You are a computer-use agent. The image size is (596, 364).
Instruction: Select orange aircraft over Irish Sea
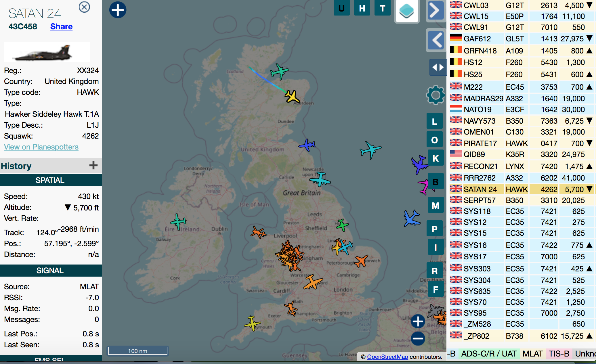[258, 232]
